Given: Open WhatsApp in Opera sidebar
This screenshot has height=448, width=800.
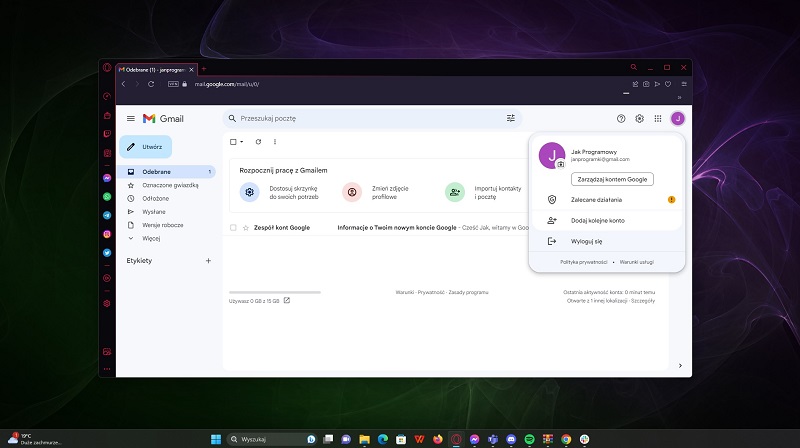Looking at the screenshot, I should click(107, 196).
